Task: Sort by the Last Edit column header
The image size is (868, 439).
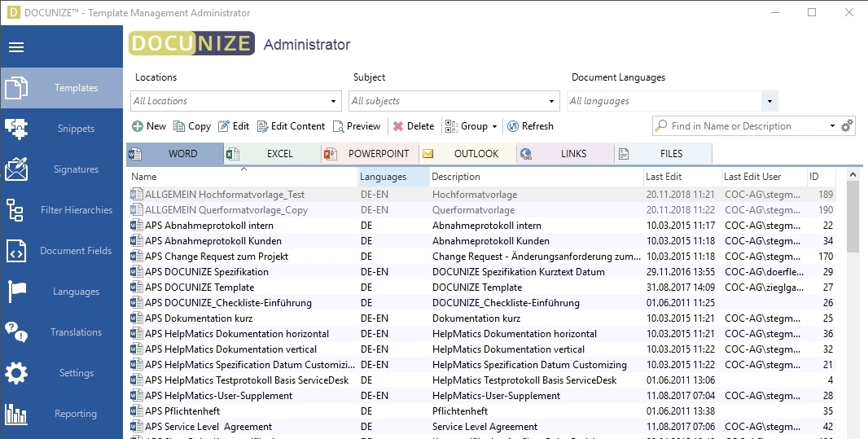Action: (x=682, y=177)
